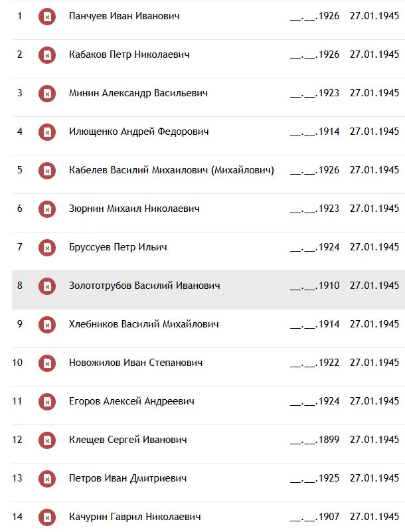
Task: Click the date 27.01.1945 in Качурин row
Action: [374, 517]
